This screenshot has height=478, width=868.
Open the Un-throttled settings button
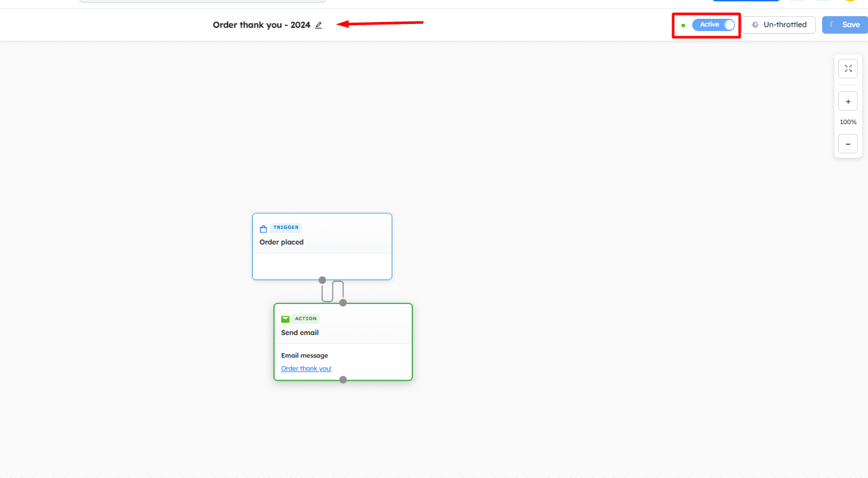[779, 25]
